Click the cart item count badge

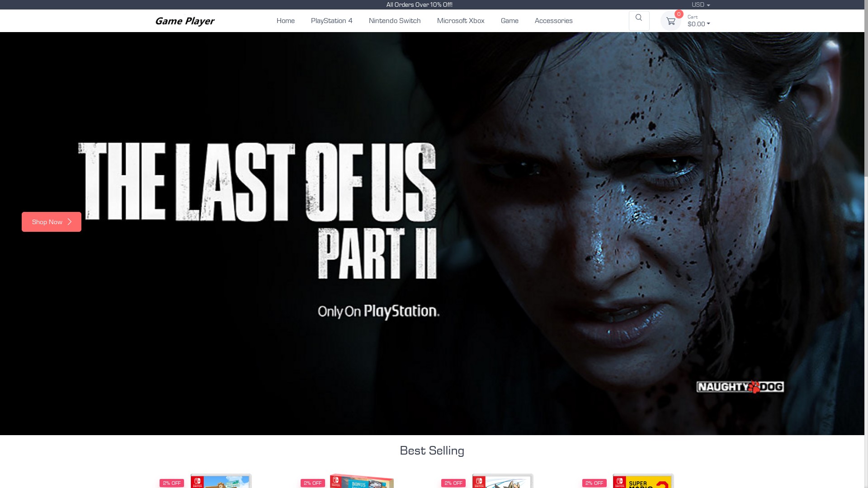tap(679, 14)
